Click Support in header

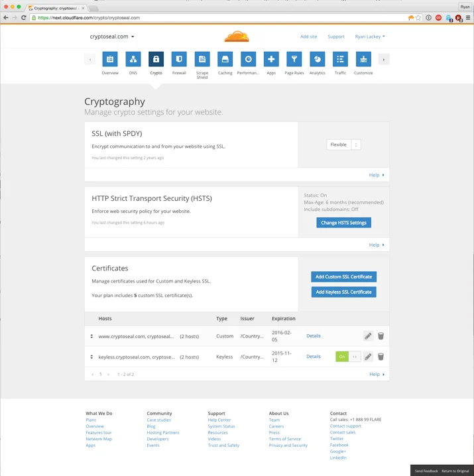(x=336, y=36)
